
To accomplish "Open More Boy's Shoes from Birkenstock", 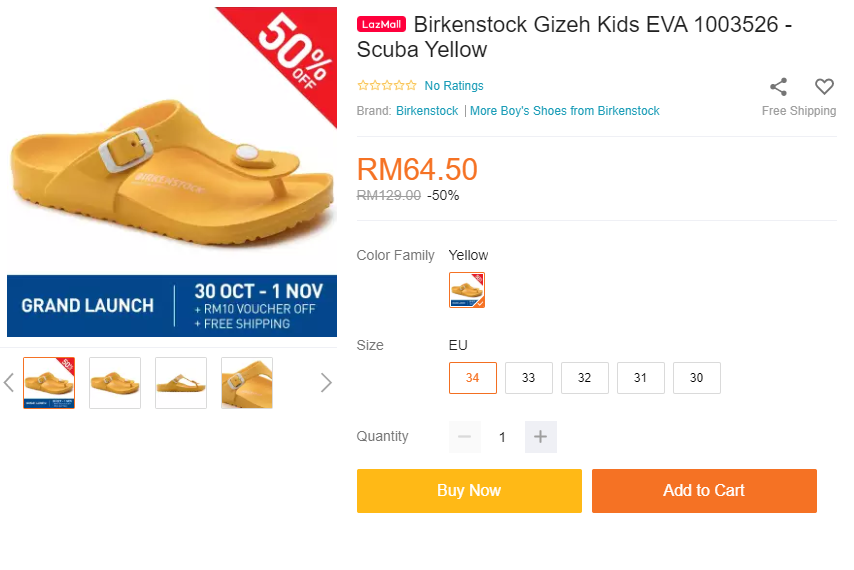I will pos(565,111).
